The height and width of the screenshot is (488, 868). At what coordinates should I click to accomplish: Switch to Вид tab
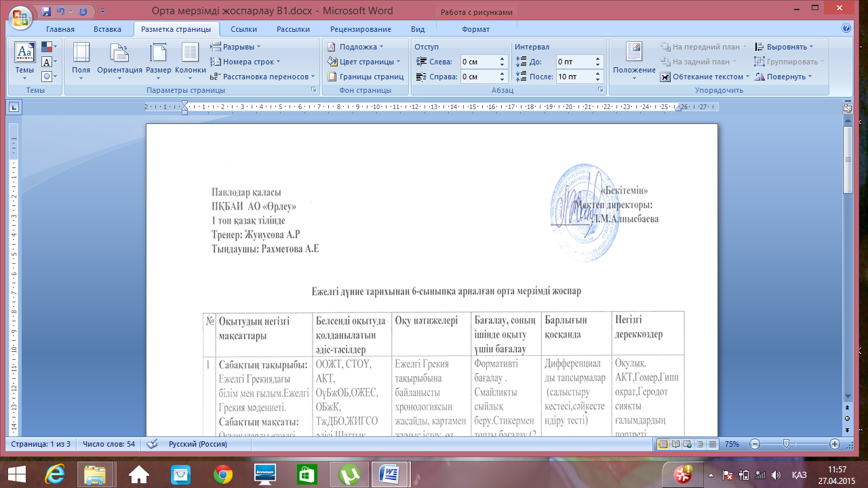tap(418, 29)
